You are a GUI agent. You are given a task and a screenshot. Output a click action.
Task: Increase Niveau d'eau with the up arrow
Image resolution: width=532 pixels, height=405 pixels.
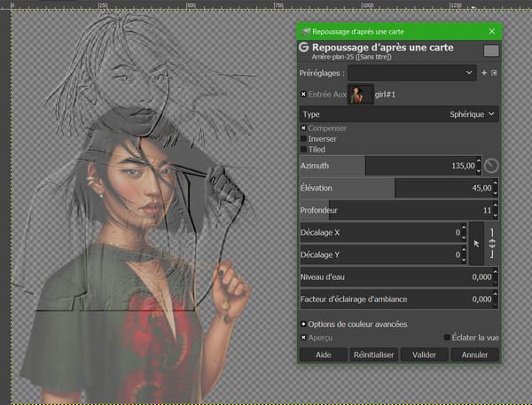point(496,272)
